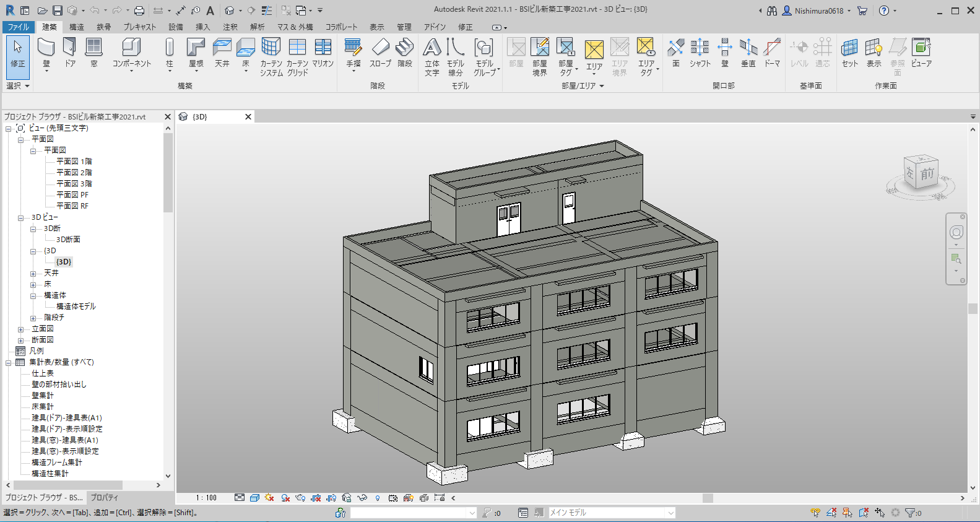980x522 pixels.
Task: Click the project browser horizontal scrollbar thumb
Action: (x=68, y=485)
